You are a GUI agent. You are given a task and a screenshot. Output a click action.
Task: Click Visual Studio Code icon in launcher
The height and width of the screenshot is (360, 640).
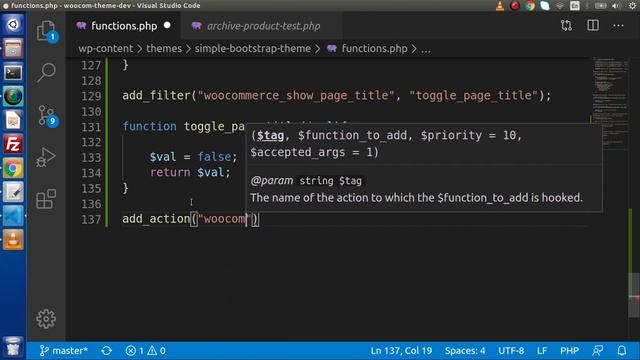point(13,216)
